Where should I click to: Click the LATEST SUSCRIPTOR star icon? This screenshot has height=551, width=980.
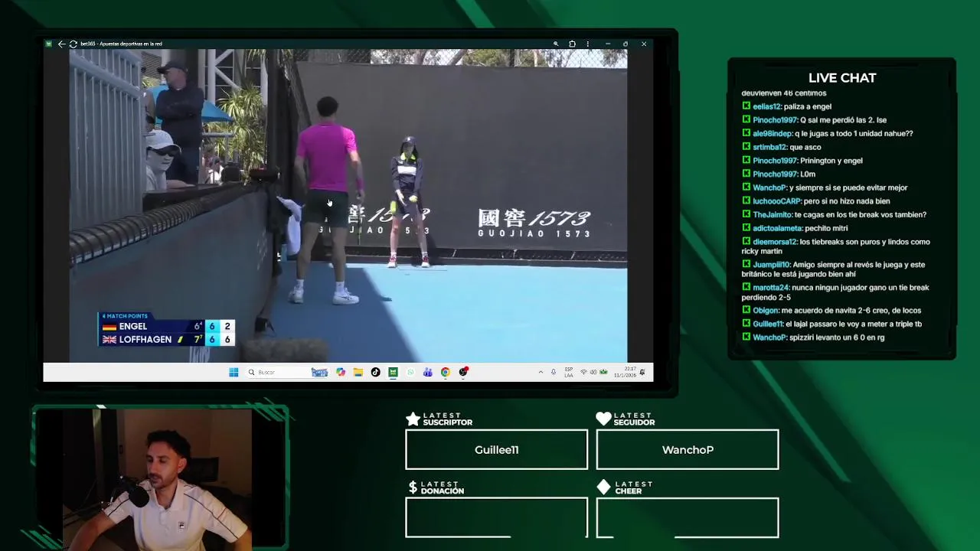(413, 419)
